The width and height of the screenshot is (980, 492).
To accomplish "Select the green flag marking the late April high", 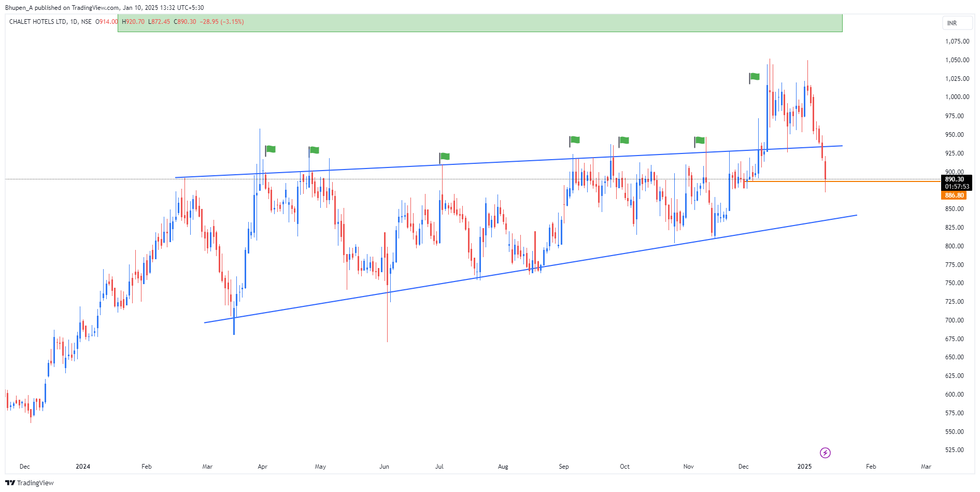I will 314,151.
